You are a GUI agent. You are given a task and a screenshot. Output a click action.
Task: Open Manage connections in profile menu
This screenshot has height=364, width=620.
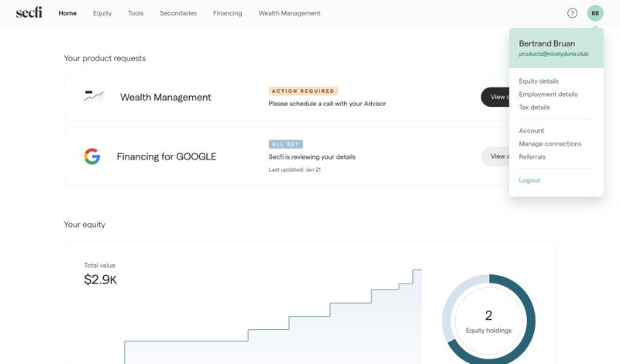coord(550,143)
